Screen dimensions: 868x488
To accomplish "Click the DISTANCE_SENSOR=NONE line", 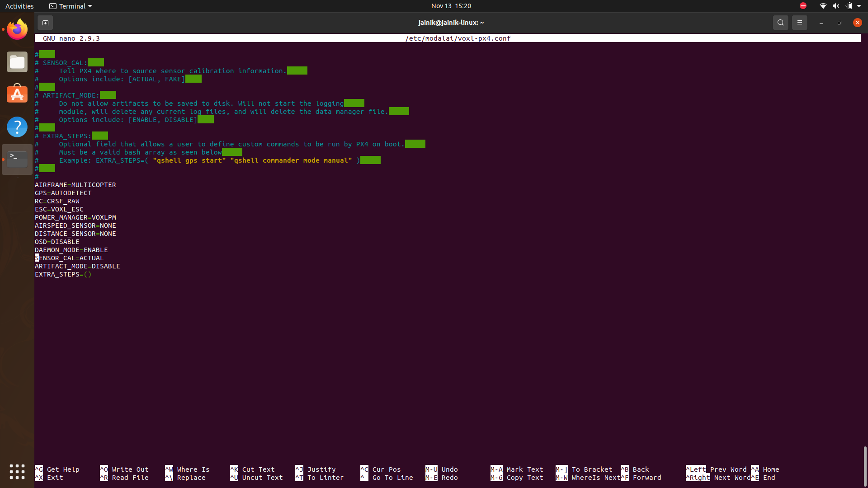I will pos(75,234).
